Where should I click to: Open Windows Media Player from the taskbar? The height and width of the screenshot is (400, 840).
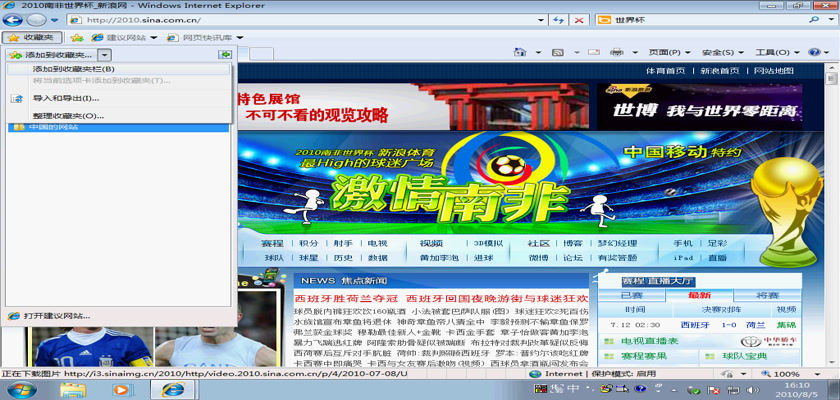120,389
